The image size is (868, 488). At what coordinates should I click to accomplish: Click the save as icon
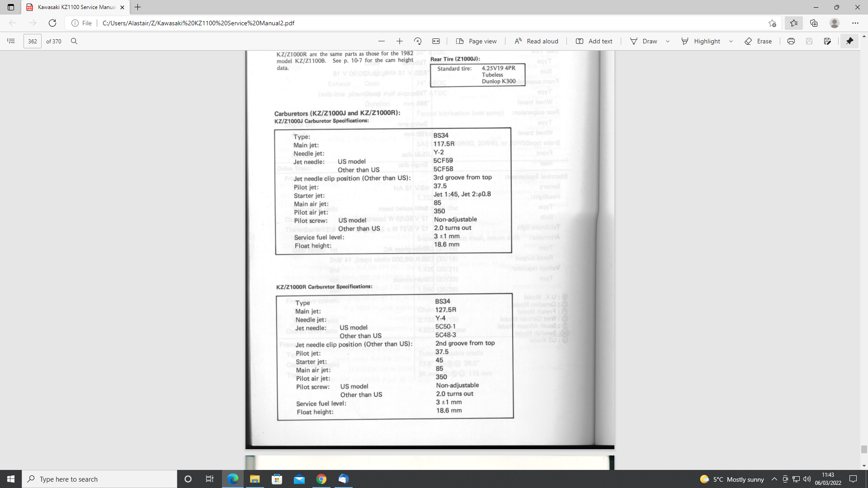coord(827,41)
